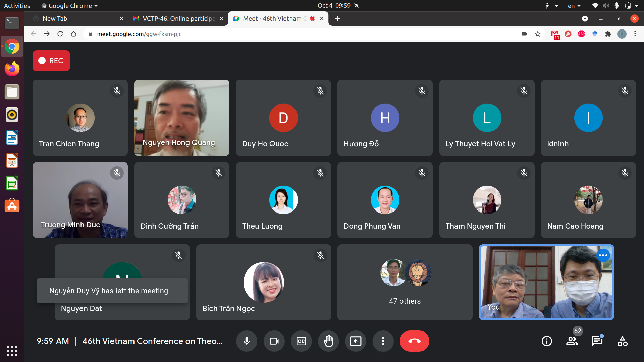Show the participants list icon
The image size is (644, 362).
(x=572, y=341)
